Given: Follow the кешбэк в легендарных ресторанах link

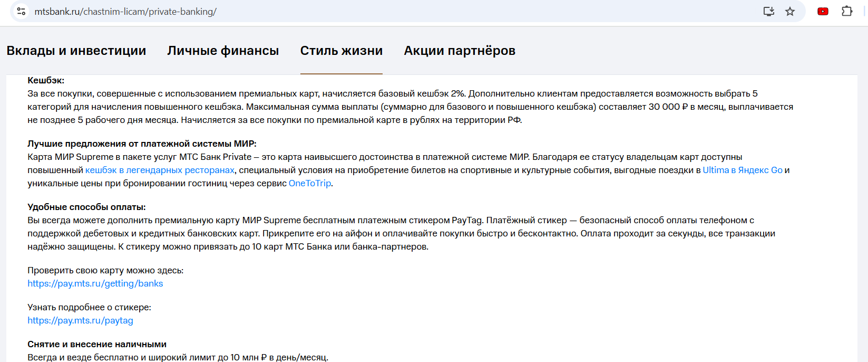Looking at the screenshot, I should [160, 170].
